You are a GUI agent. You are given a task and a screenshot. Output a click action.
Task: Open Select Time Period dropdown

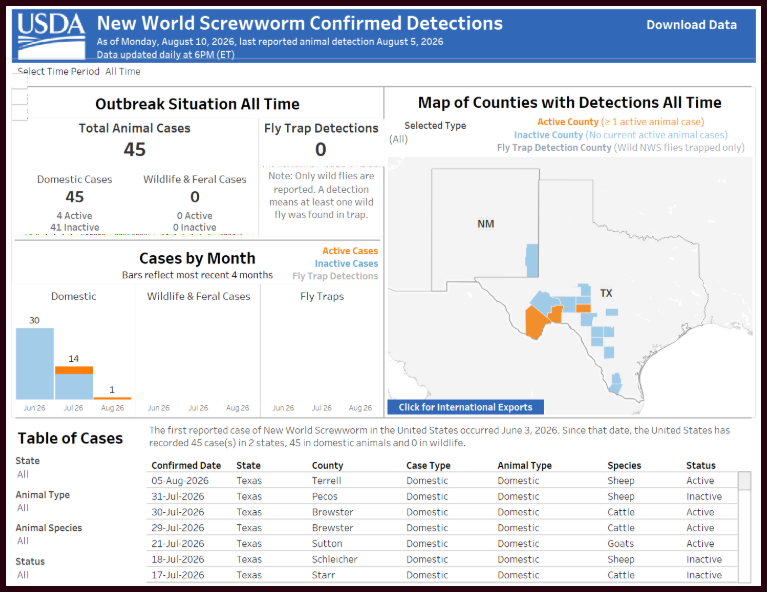[123, 71]
